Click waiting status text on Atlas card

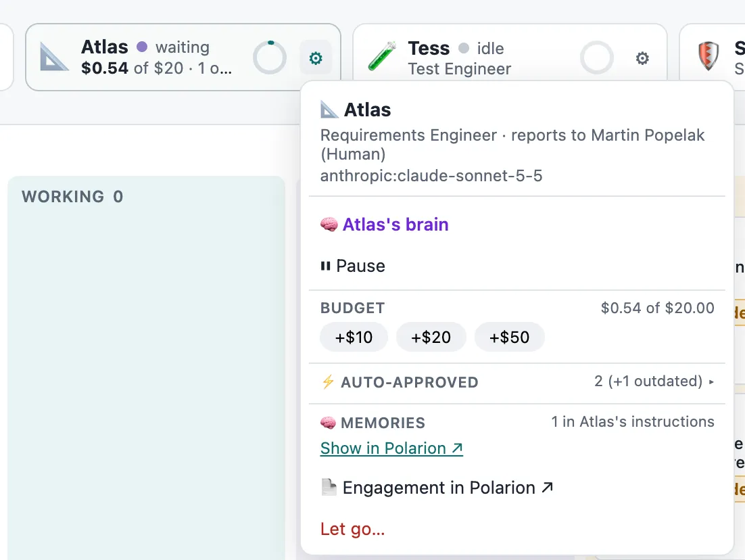tap(183, 47)
